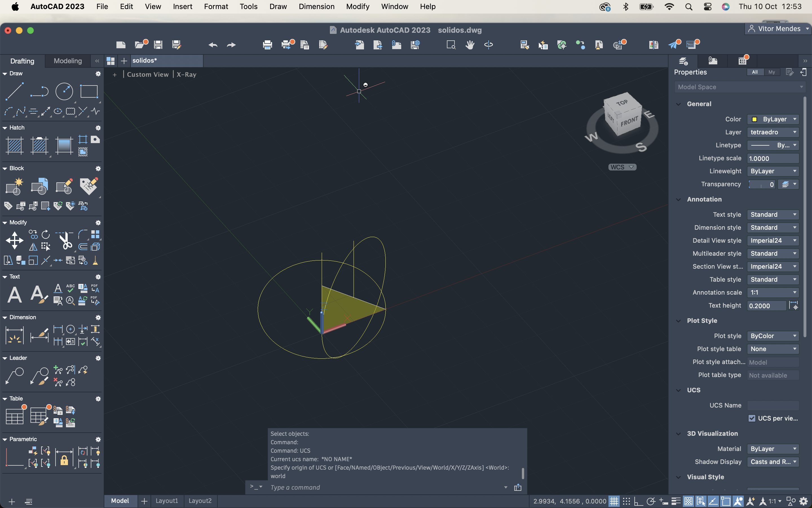Open the Vitor Mendes account button
This screenshot has height=508, width=812.
(778, 29)
